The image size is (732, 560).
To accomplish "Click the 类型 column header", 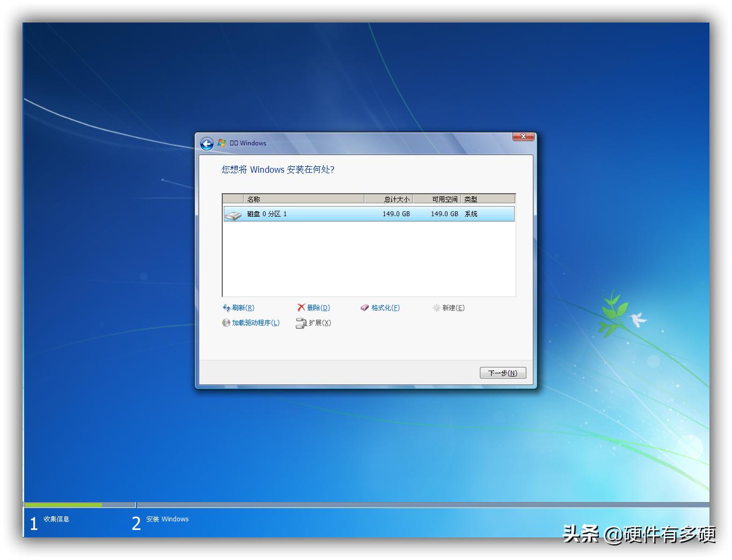I will coord(470,198).
